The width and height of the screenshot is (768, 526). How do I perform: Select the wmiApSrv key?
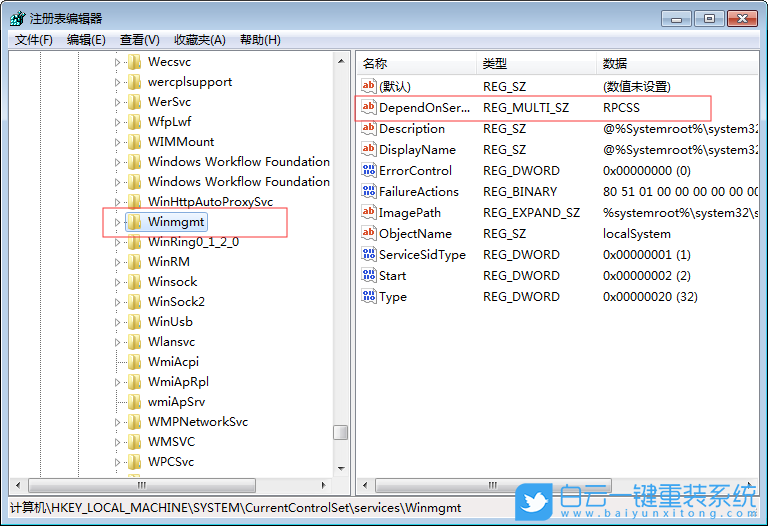tap(176, 402)
